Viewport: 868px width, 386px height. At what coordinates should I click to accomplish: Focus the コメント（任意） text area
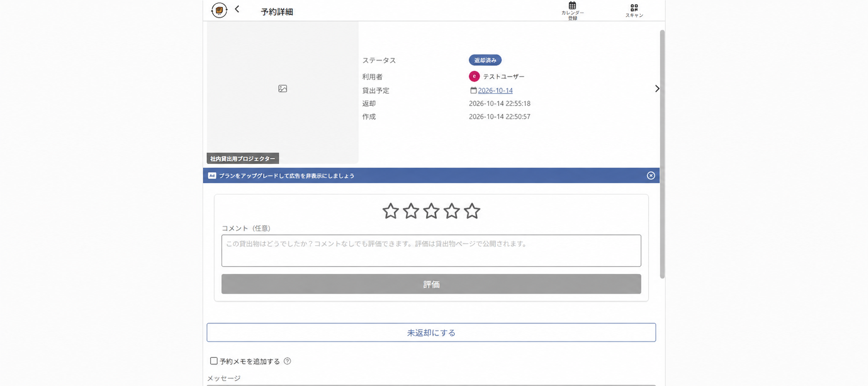click(431, 251)
